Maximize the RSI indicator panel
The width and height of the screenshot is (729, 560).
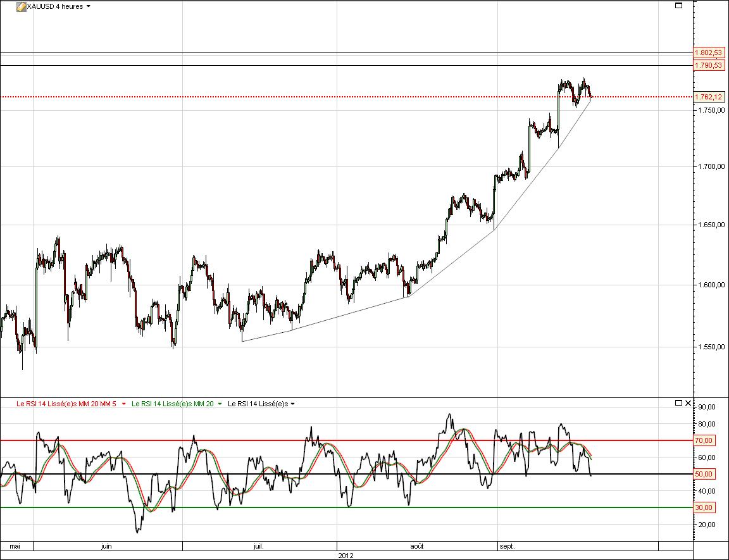click(678, 403)
